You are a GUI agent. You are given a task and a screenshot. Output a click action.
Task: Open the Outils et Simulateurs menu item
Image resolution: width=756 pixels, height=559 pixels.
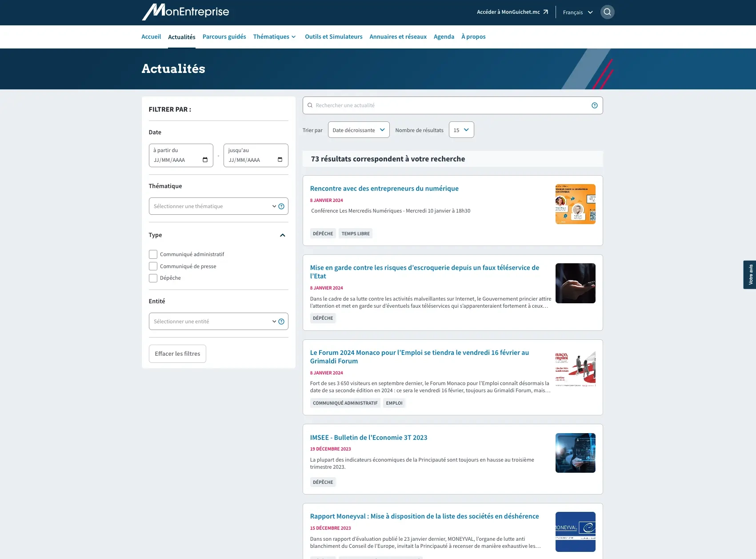tap(334, 36)
